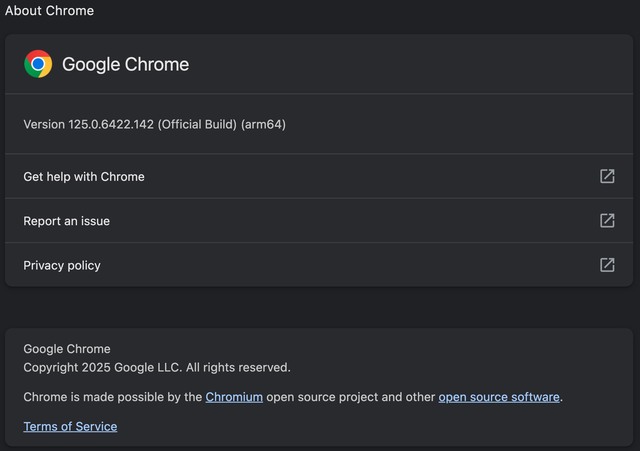Screen dimensions: 640x451
Task: Open the open source software link
Action: click(x=499, y=397)
